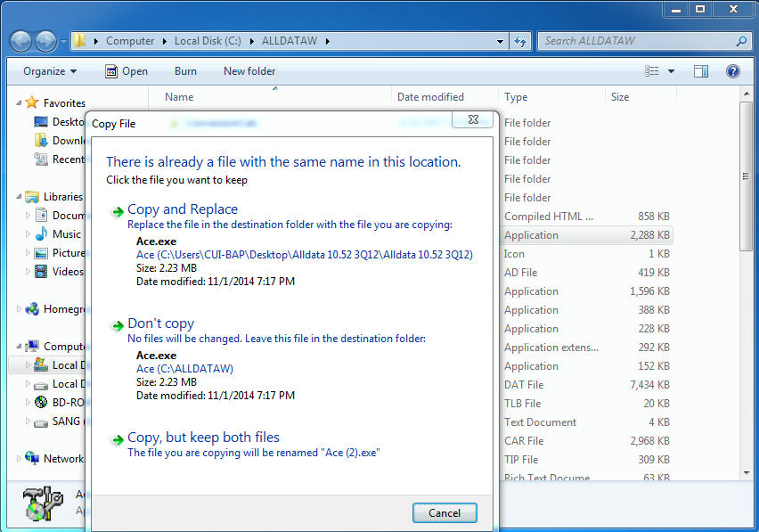Click the Network icon
Screen dimensions: 759x532
(x=32, y=458)
